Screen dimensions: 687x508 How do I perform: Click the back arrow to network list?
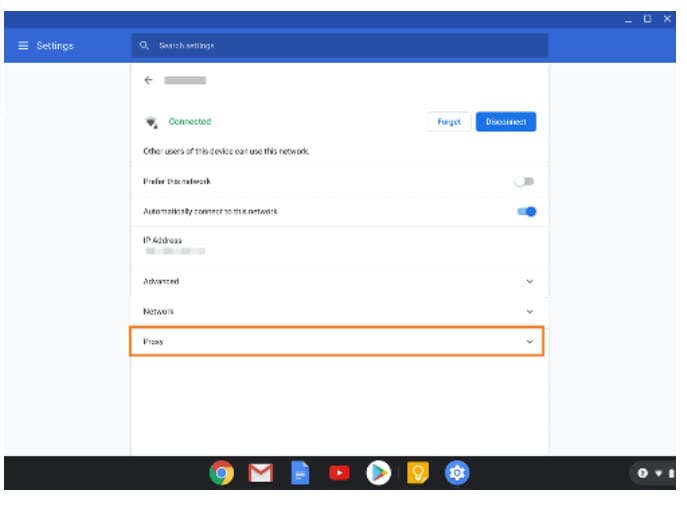coord(148,79)
